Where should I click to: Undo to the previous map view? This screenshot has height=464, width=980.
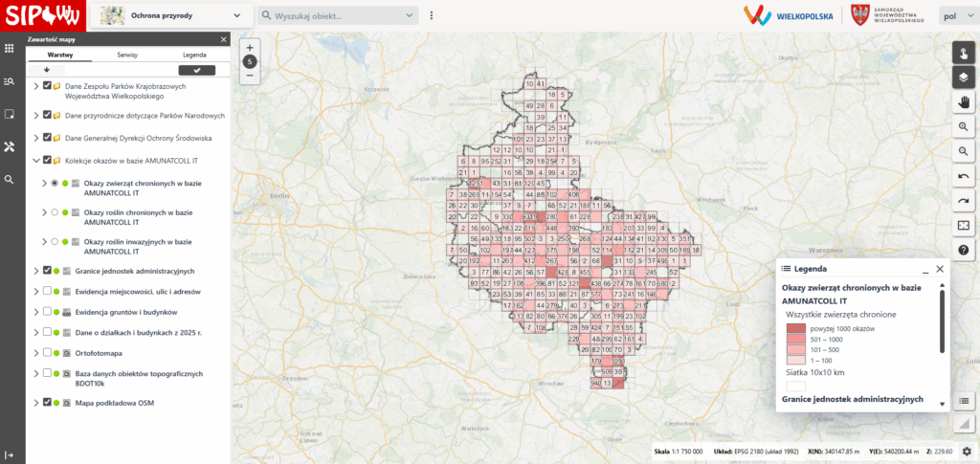point(963,176)
